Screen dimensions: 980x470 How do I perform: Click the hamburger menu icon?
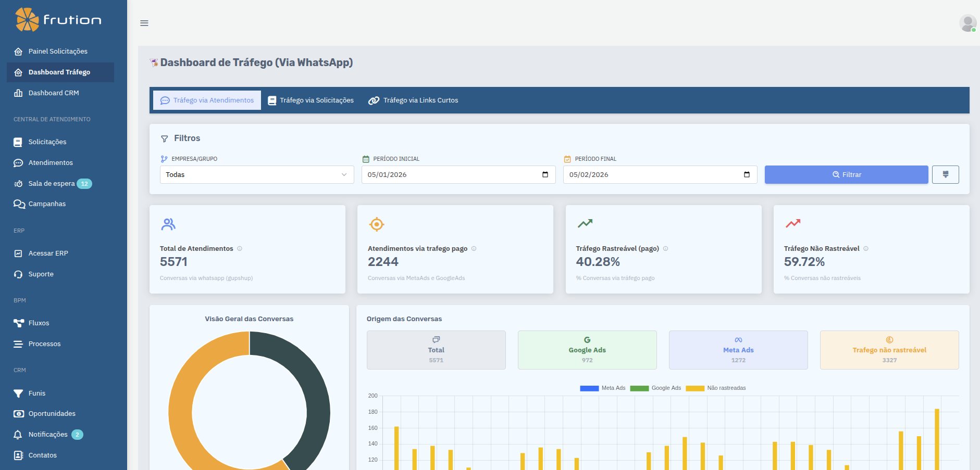tap(144, 23)
